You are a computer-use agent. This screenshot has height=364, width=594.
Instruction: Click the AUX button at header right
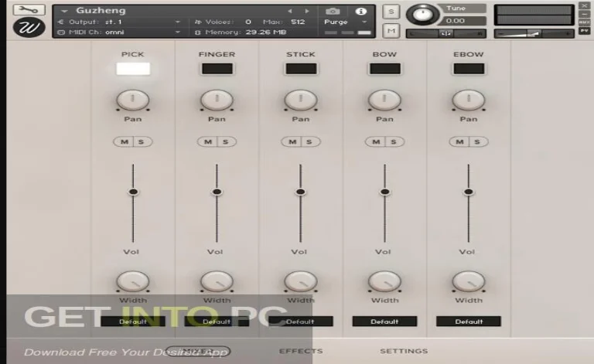(584, 22)
